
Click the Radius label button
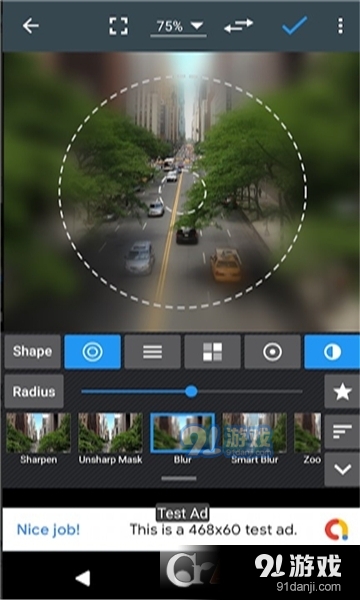[x=34, y=391]
